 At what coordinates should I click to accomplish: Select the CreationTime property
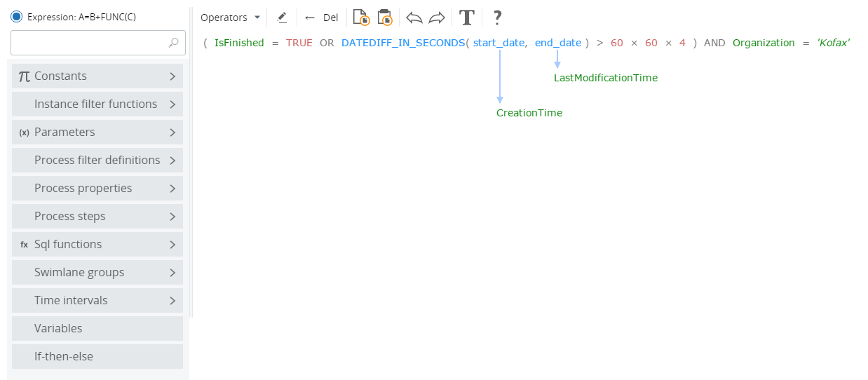click(x=529, y=113)
